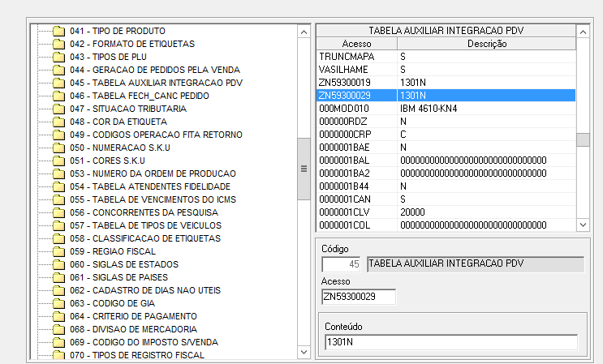The height and width of the screenshot is (364, 603).
Task: Select the 0000000CRP row
Action: point(446,135)
